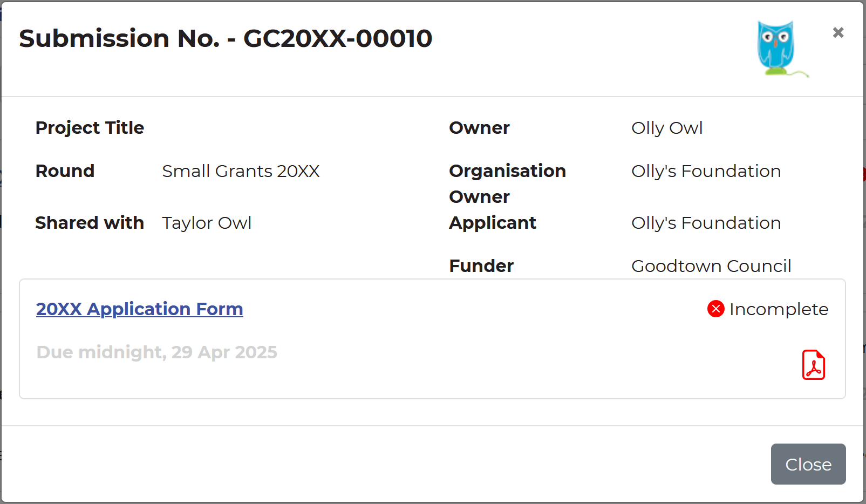Download the application form PDF icon
This screenshot has width=866, height=504.
(x=813, y=365)
